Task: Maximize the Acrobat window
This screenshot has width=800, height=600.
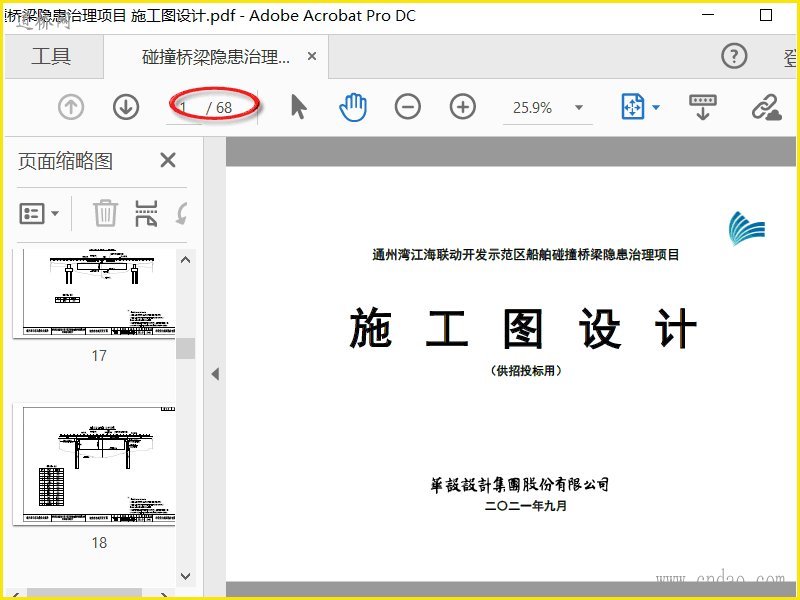Action: pos(766,15)
